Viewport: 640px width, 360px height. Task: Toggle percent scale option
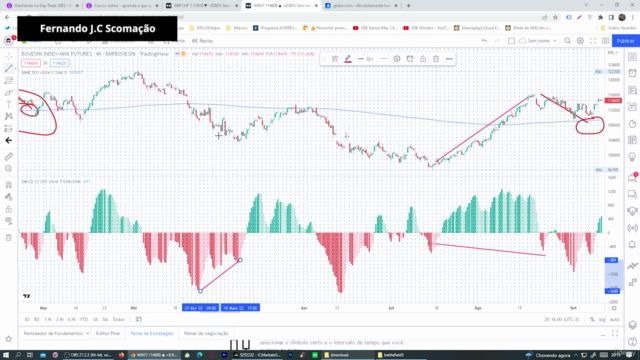(x=592, y=320)
